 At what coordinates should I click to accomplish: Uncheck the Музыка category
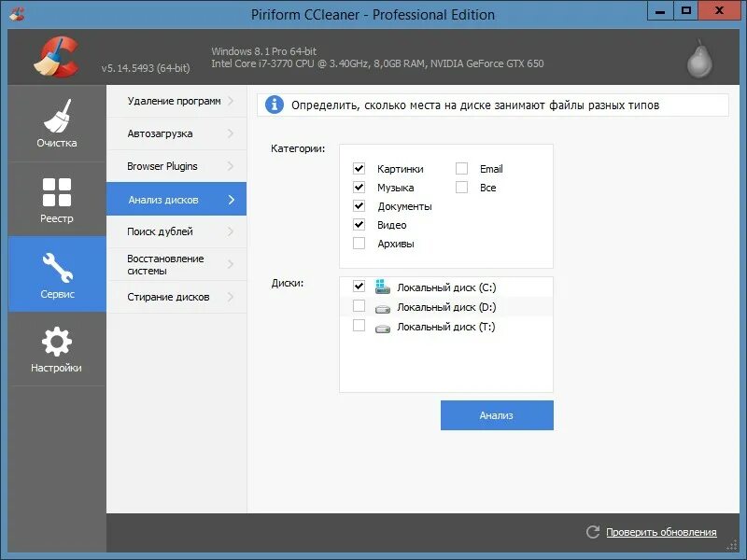[359, 187]
